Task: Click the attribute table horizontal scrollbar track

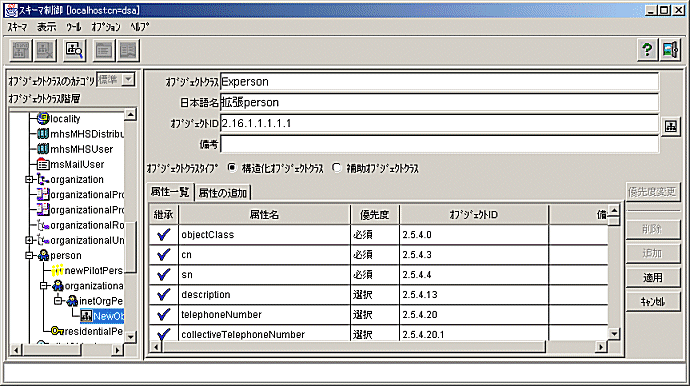Action: click(x=571, y=347)
